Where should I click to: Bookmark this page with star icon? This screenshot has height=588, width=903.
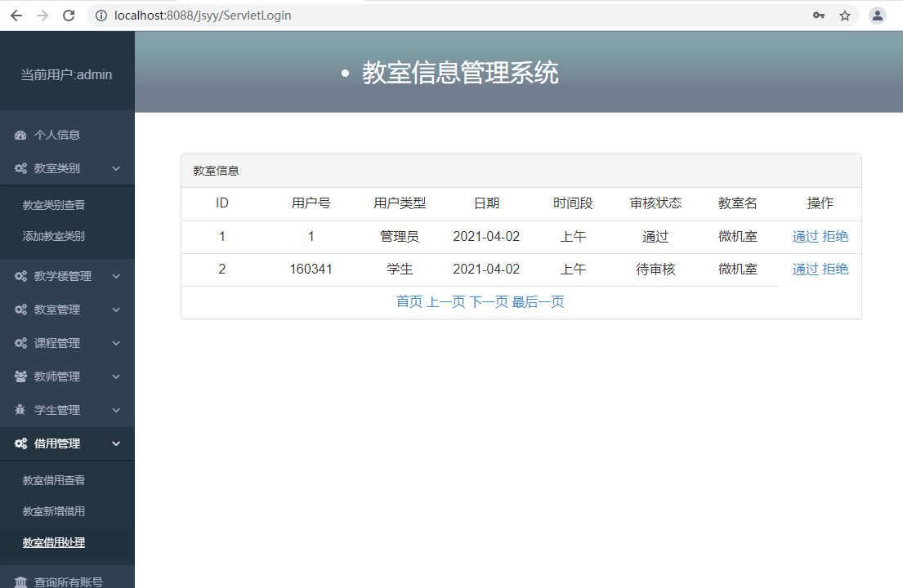point(845,16)
